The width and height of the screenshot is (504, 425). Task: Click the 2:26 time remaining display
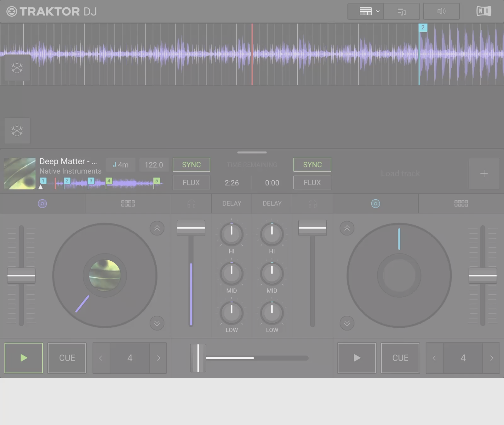[232, 183]
